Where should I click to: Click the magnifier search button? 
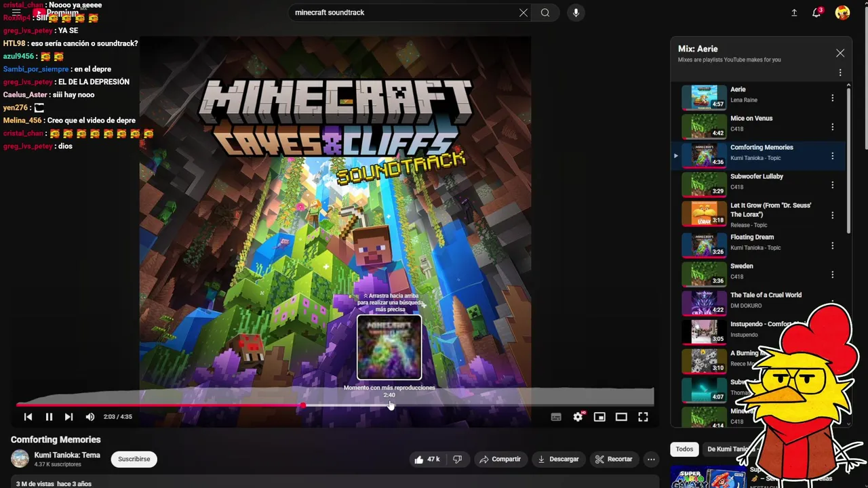pyautogui.click(x=545, y=13)
